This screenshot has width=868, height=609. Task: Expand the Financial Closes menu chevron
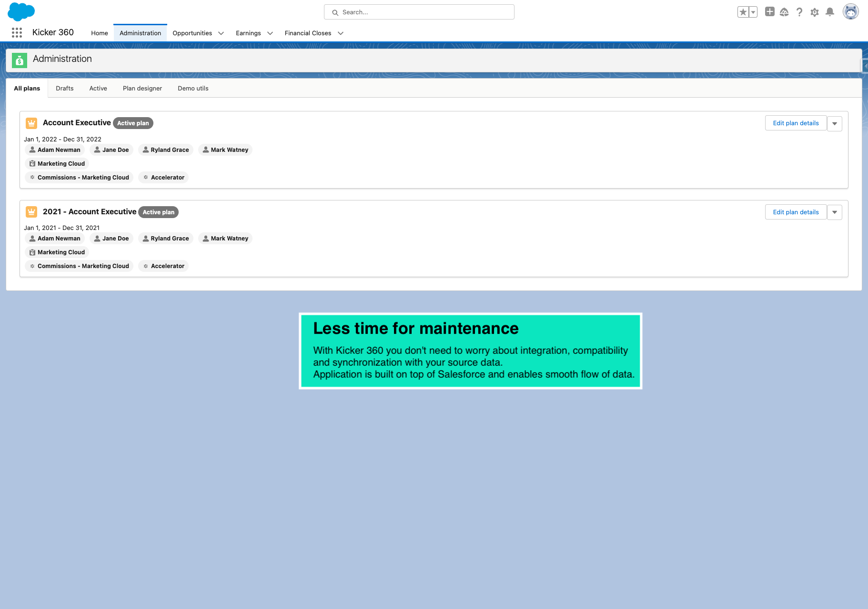point(341,33)
